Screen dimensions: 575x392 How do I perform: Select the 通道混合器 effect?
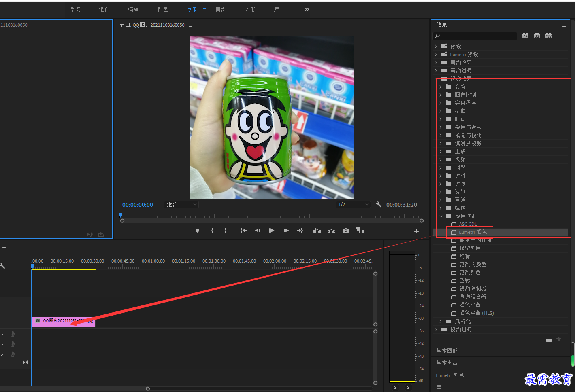click(473, 297)
